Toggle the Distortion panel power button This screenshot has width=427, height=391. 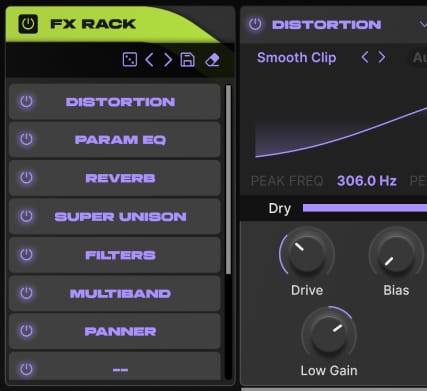(255, 24)
